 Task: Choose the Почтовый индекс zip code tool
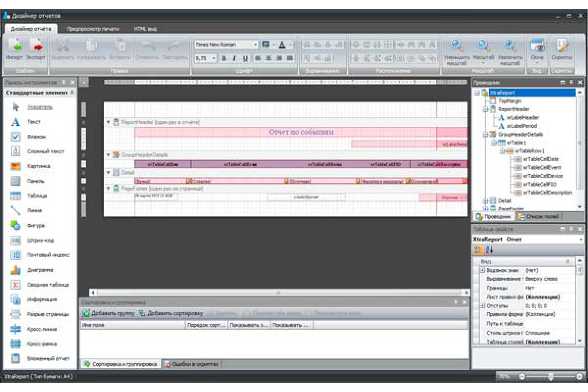[49, 255]
